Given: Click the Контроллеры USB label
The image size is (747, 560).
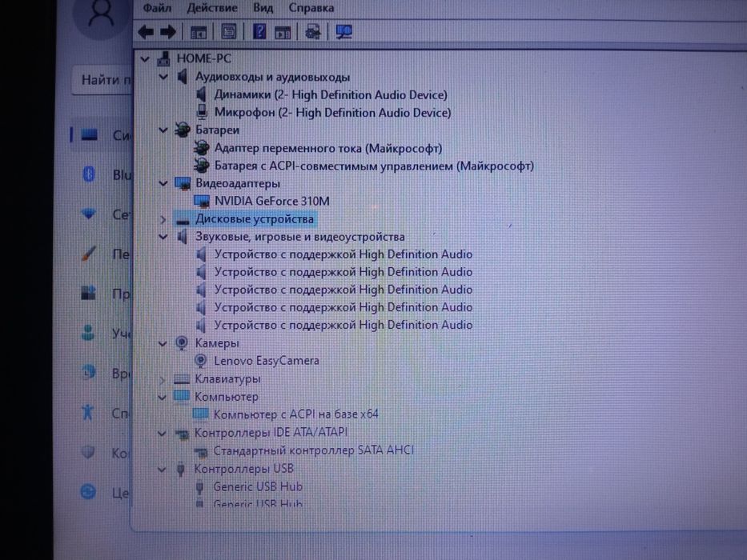Looking at the screenshot, I should 244,469.
